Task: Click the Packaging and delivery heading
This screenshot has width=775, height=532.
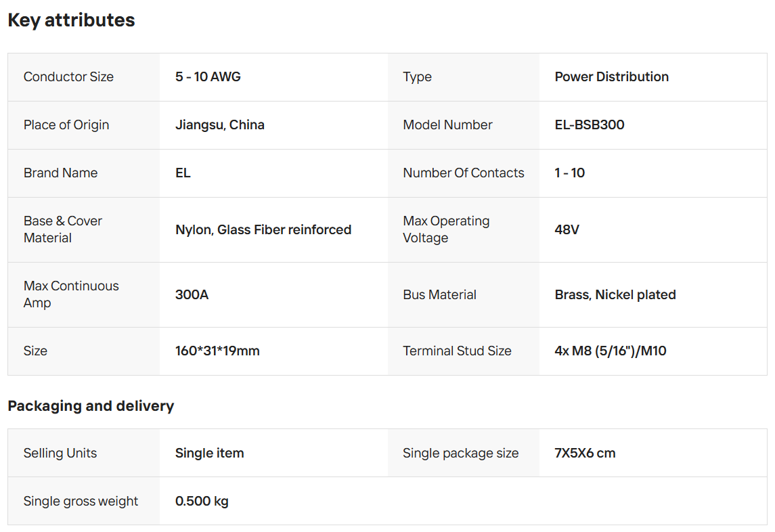Action: pyautogui.click(x=91, y=406)
